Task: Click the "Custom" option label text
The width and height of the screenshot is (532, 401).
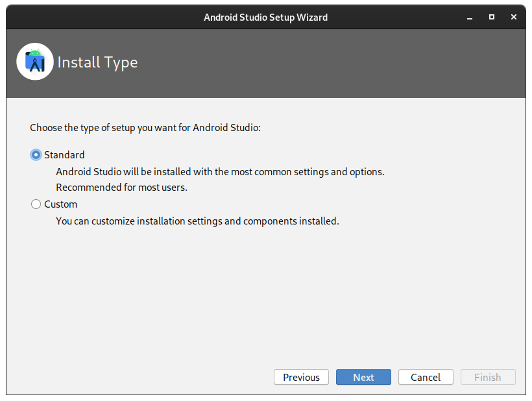Action: (x=60, y=204)
